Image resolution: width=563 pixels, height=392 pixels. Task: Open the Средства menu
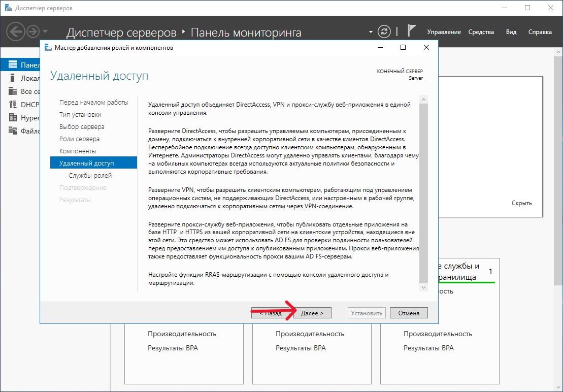pyautogui.click(x=481, y=32)
